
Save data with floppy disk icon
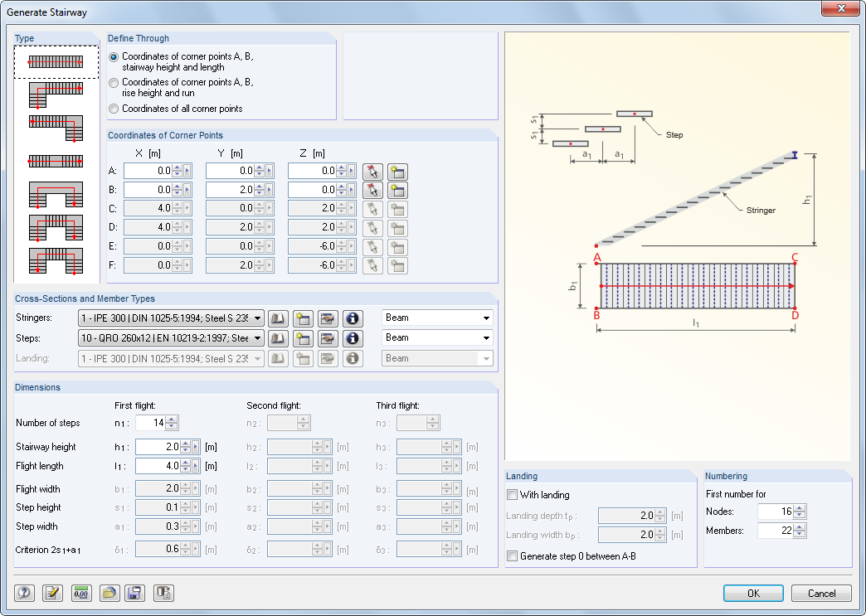134,593
